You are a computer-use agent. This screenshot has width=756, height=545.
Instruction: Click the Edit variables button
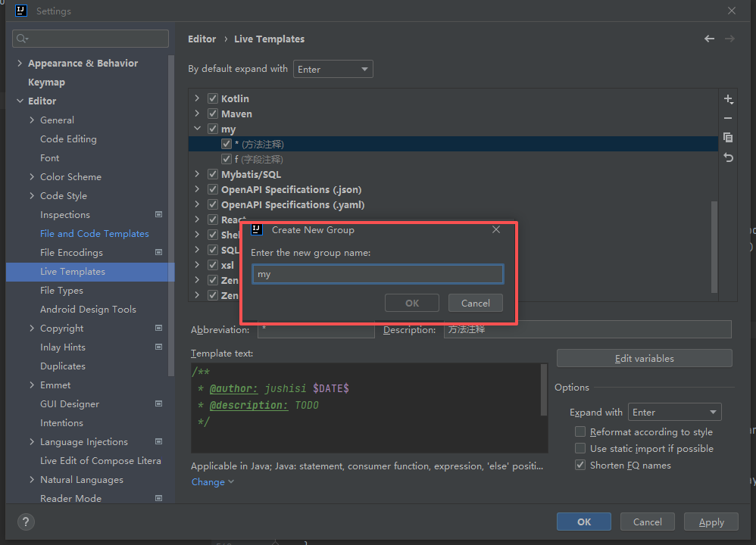click(644, 359)
